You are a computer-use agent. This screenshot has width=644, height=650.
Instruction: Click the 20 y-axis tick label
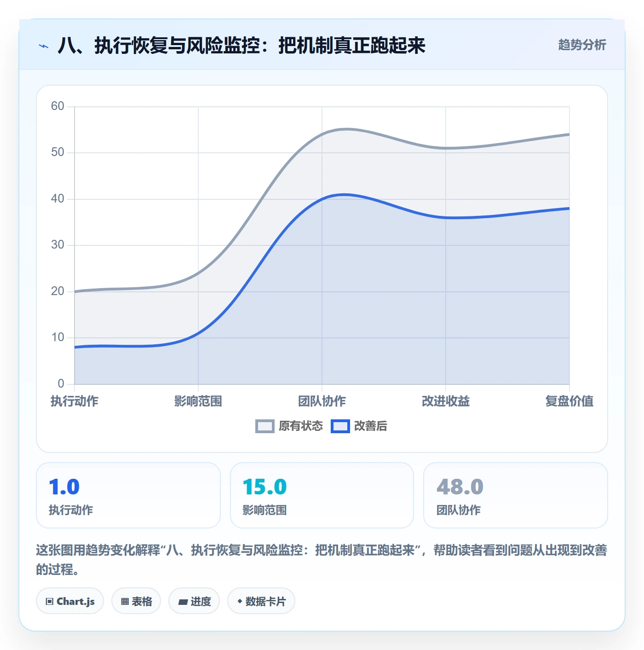57,291
